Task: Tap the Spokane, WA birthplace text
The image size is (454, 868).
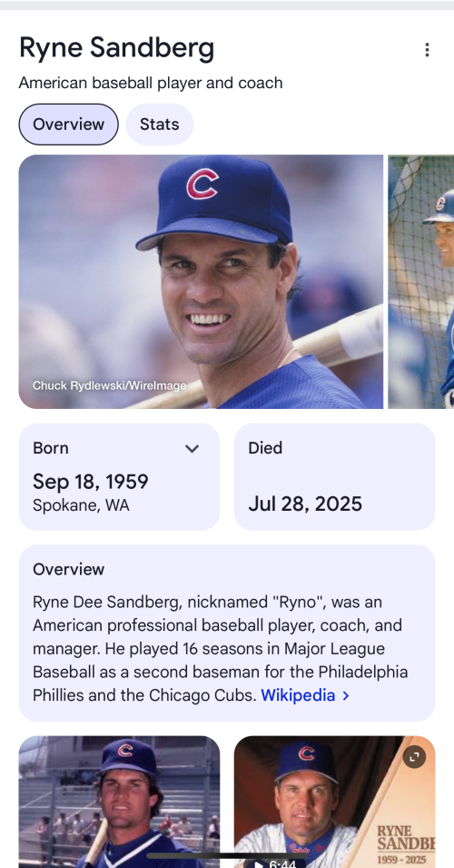Action: (81, 505)
